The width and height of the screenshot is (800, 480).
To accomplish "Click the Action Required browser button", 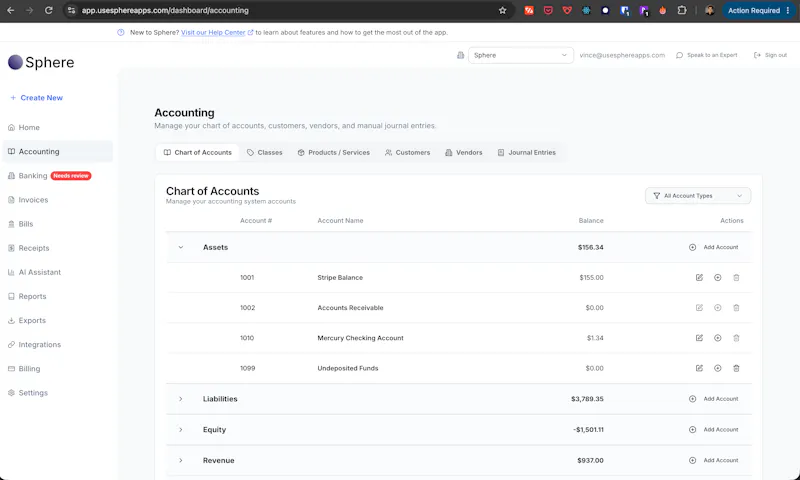I will tap(758, 10).
